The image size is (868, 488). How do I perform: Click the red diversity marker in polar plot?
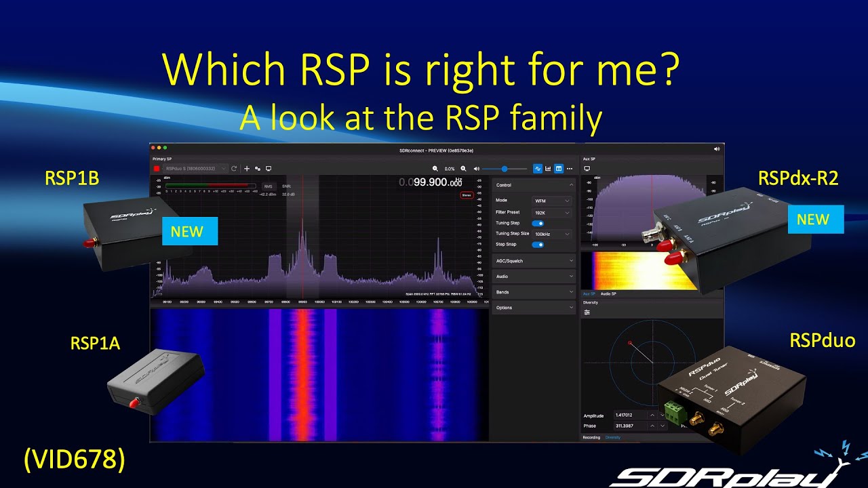point(630,342)
